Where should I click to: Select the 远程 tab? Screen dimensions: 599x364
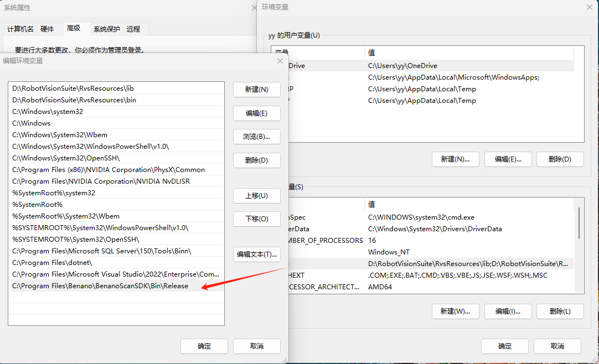[x=133, y=29]
